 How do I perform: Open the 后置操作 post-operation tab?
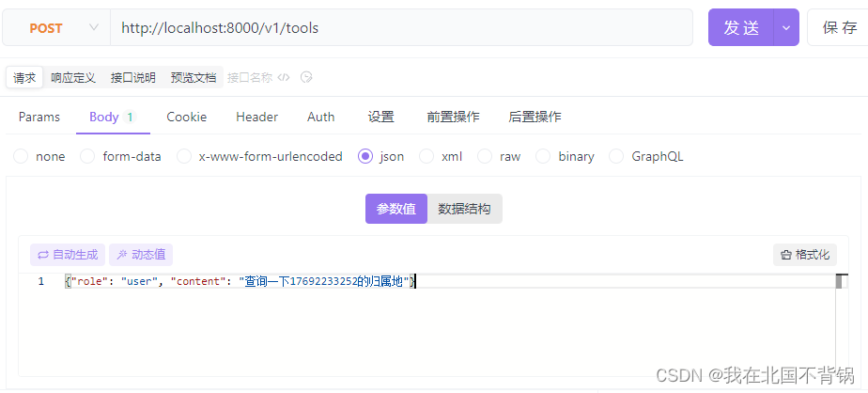coord(535,117)
